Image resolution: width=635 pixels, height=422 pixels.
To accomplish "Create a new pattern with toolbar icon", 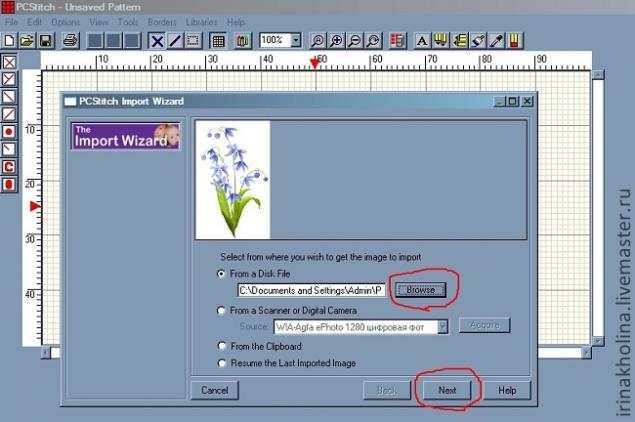I will (x=9, y=41).
